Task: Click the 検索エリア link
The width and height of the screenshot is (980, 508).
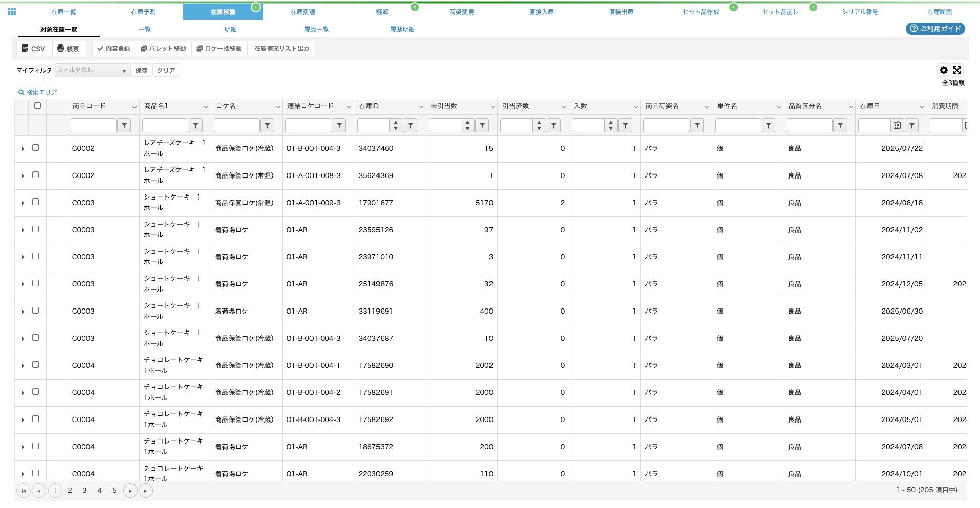Action: [38, 92]
